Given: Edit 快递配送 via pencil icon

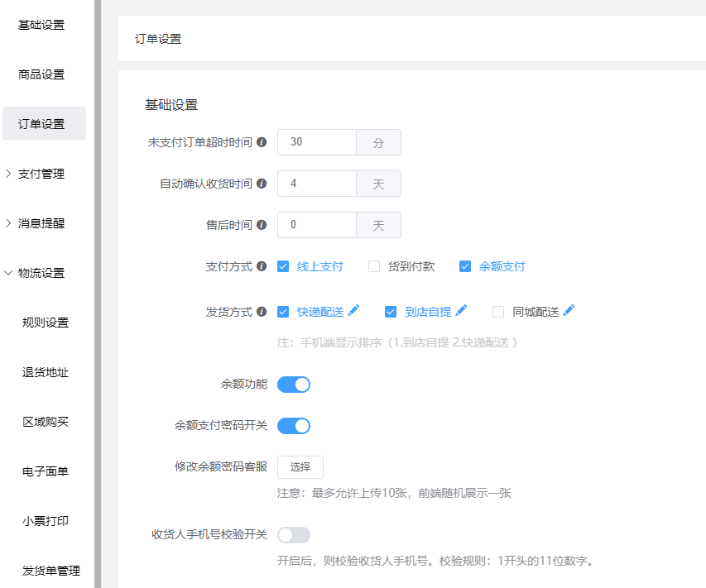Looking at the screenshot, I should (x=354, y=310).
